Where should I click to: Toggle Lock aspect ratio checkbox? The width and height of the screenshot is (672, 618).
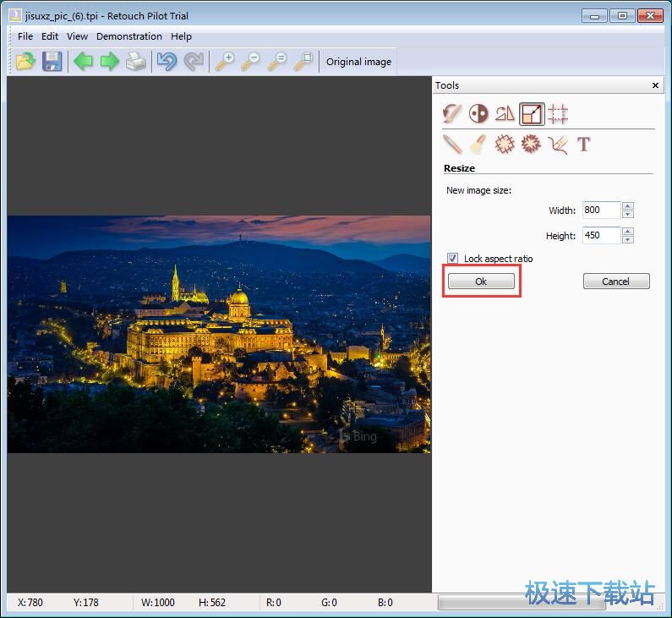(452, 258)
